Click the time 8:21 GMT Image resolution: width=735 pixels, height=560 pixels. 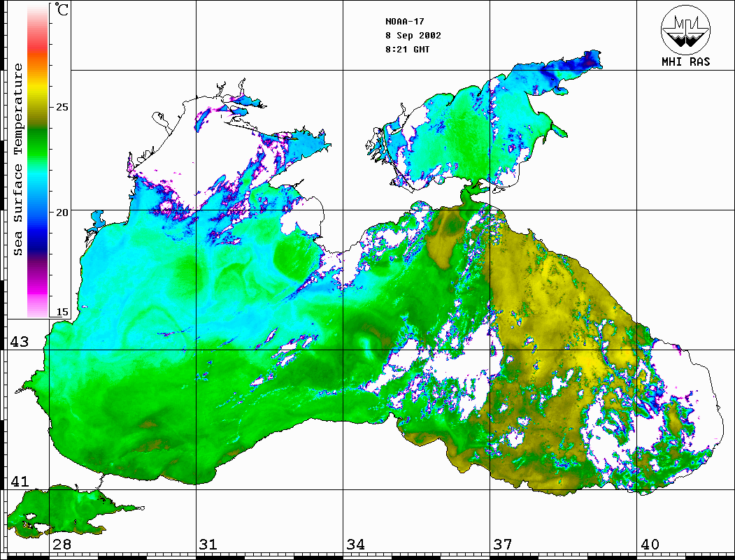(x=407, y=49)
